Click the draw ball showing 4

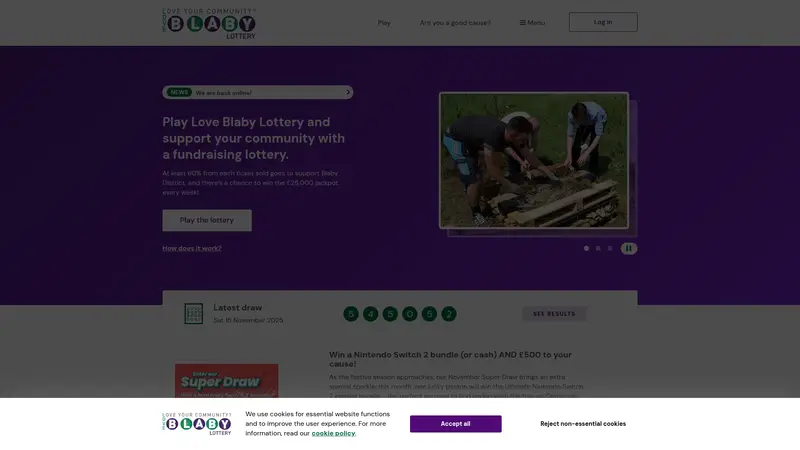pos(370,314)
